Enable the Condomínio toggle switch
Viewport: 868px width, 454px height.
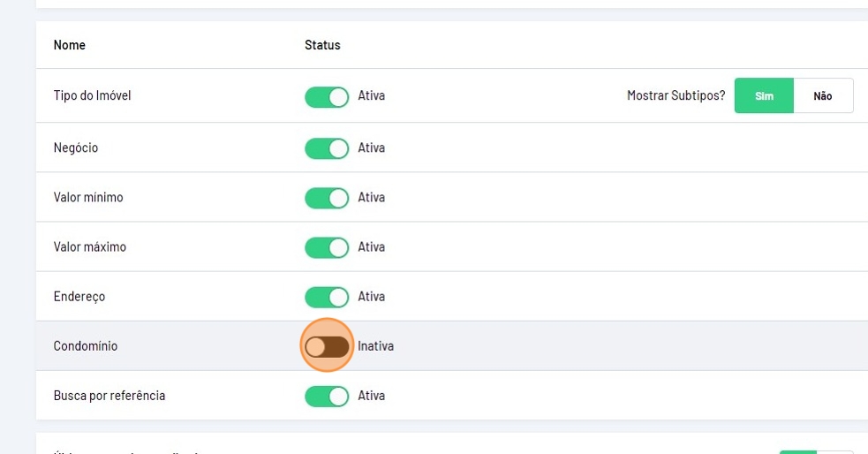[x=327, y=346]
